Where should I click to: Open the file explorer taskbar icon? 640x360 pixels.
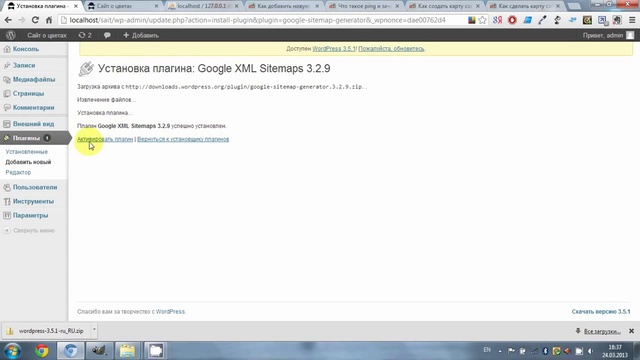coord(127,351)
